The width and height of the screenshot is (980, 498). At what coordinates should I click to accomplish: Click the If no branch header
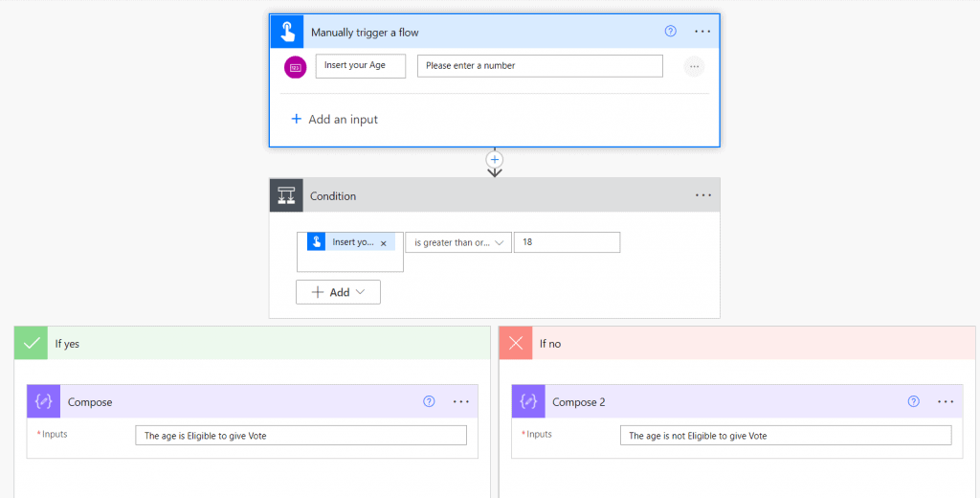pyautogui.click(x=737, y=343)
